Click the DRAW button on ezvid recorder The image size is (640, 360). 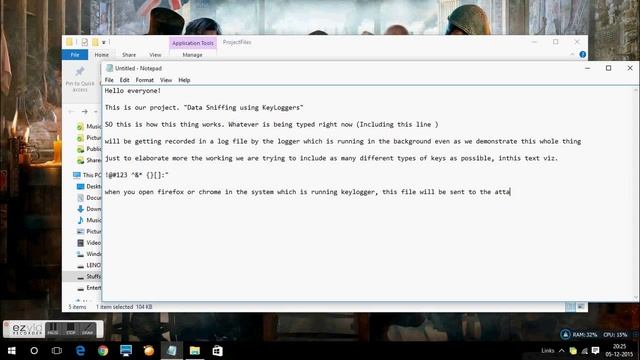88,329
